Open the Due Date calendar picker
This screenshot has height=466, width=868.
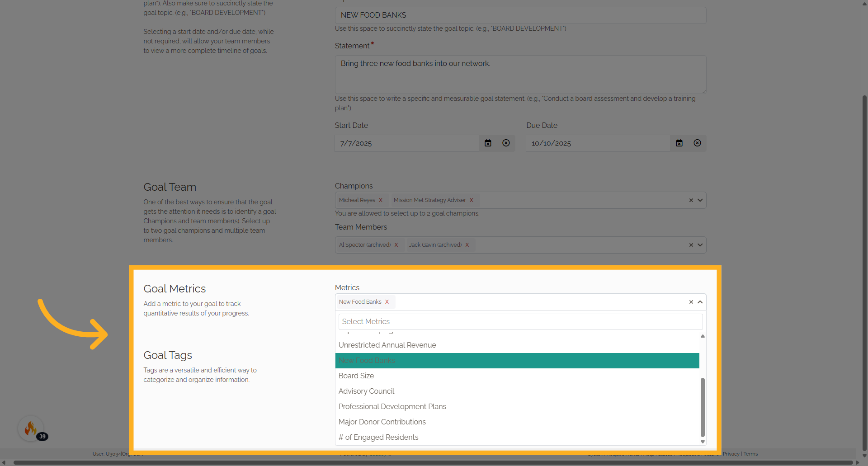tap(679, 143)
